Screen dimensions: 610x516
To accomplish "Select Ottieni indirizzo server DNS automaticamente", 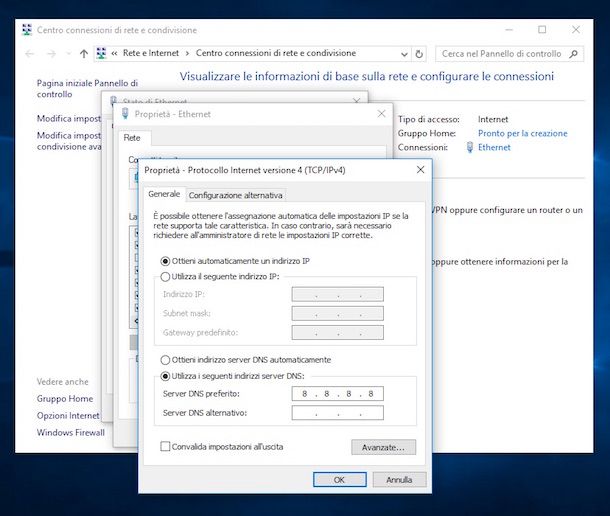I will [165, 359].
